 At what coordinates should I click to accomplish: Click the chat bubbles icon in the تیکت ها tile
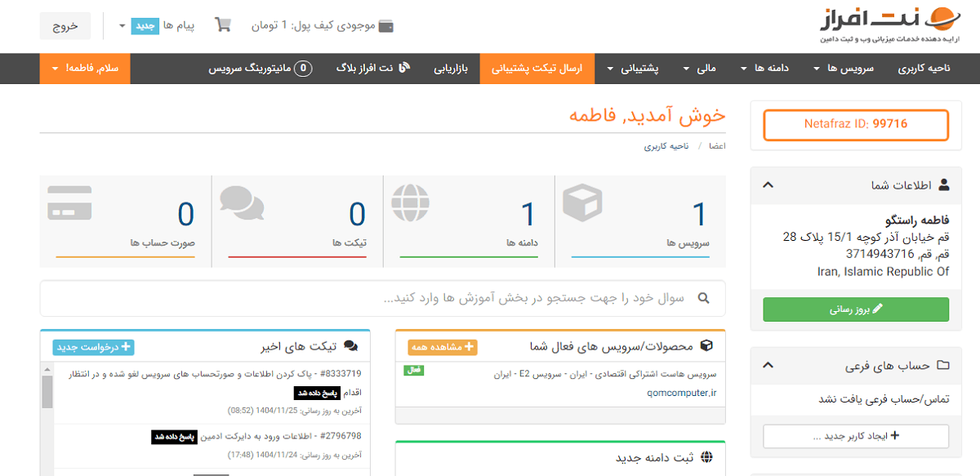coord(242,204)
